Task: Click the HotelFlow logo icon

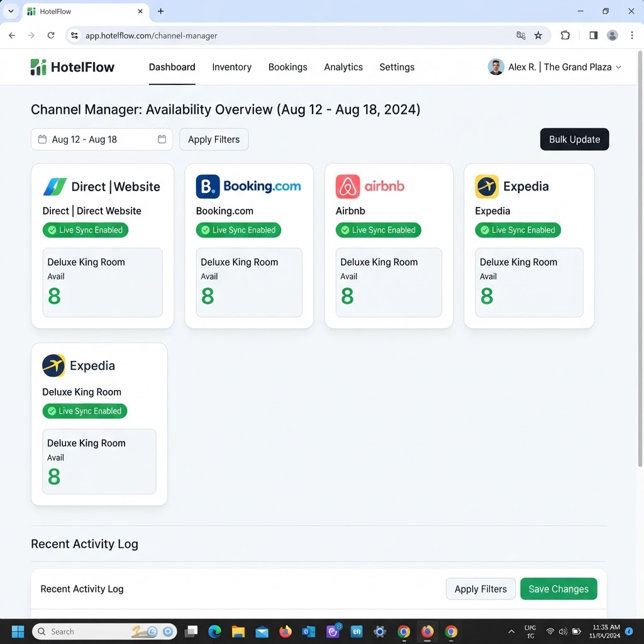Action: pyautogui.click(x=38, y=67)
